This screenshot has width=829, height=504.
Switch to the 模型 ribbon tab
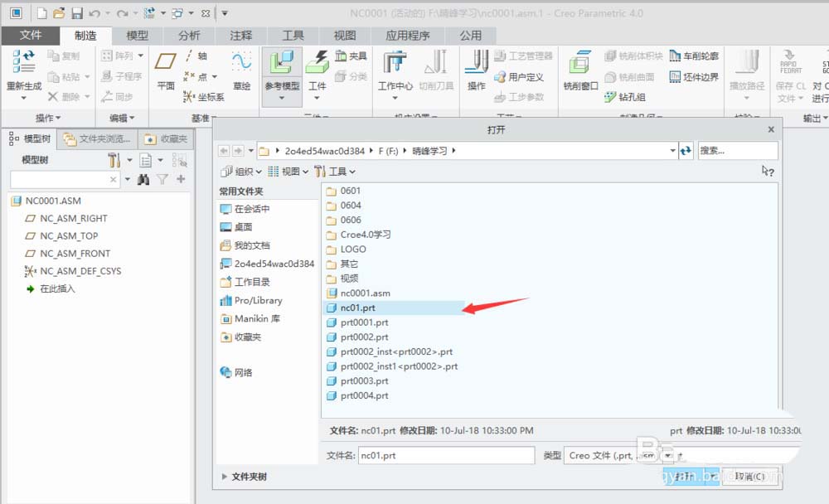(138, 36)
